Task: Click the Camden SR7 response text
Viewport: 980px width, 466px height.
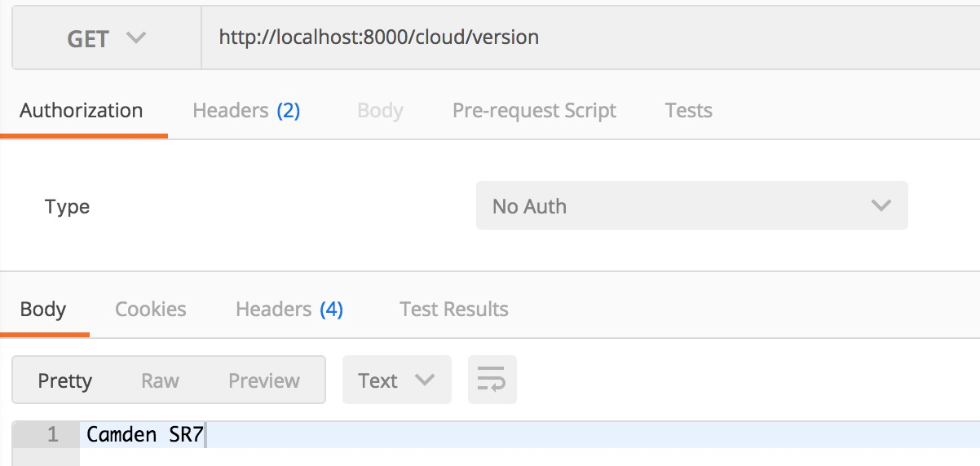Action: 144,434
